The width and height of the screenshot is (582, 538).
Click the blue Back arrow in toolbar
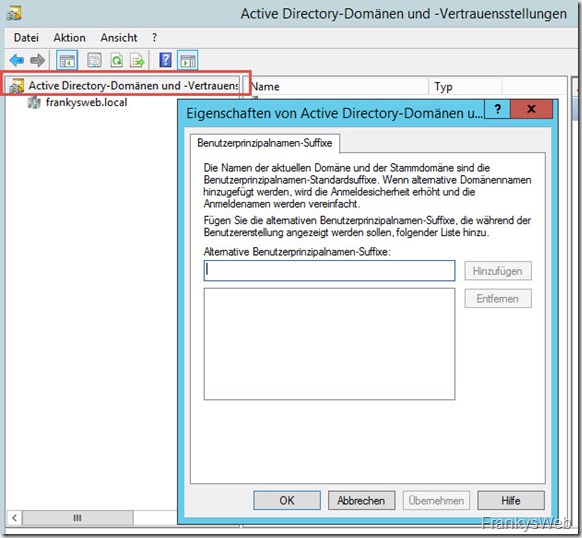(17, 60)
